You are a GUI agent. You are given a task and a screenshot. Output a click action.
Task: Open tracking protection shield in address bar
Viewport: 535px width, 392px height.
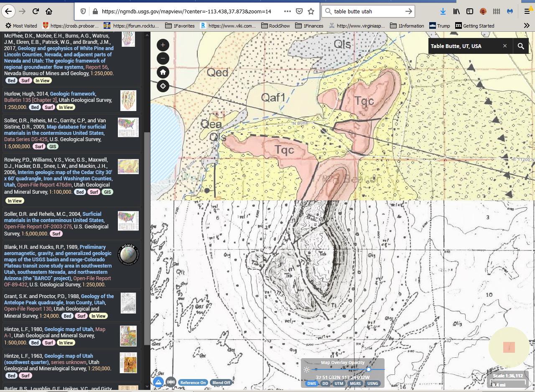pyautogui.click(x=83, y=11)
